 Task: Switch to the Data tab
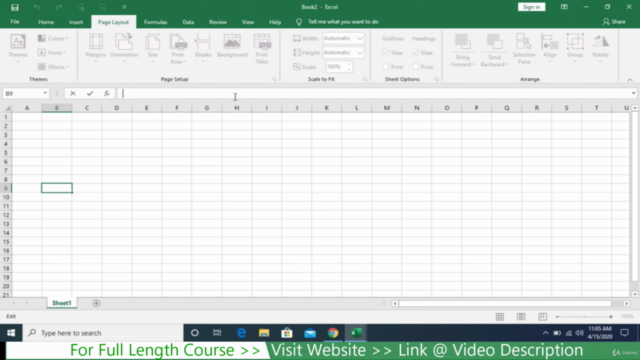[x=188, y=22]
